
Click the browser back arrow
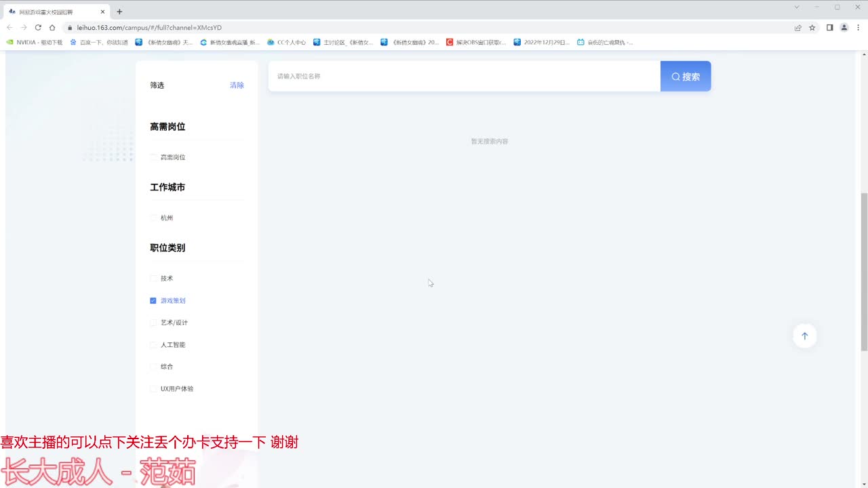[x=9, y=28]
